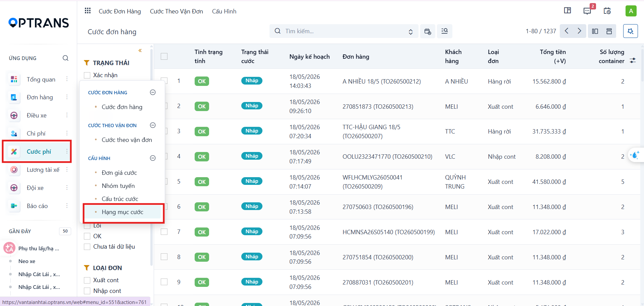
Task: Collapse the filter panel with double chevron
Action: pos(140,51)
